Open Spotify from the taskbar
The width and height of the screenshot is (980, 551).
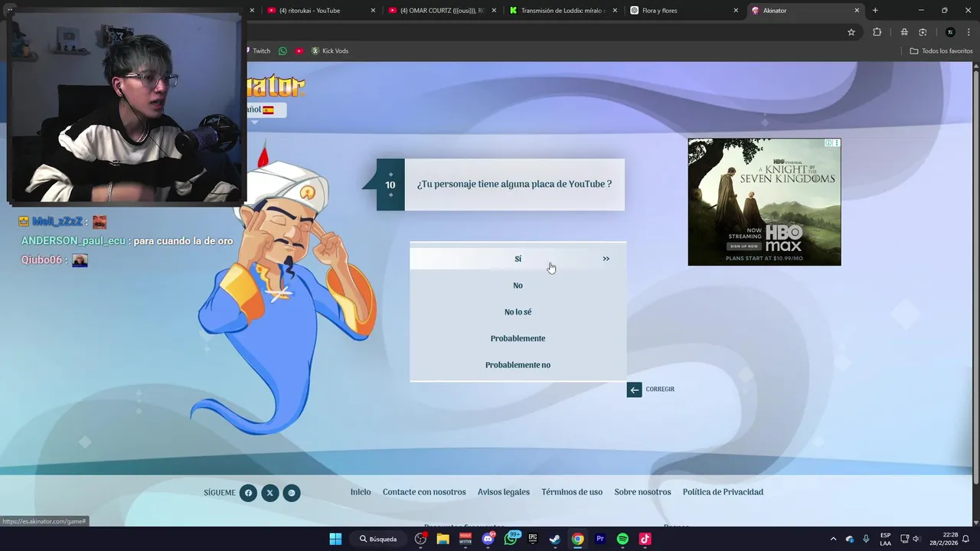[622, 539]
